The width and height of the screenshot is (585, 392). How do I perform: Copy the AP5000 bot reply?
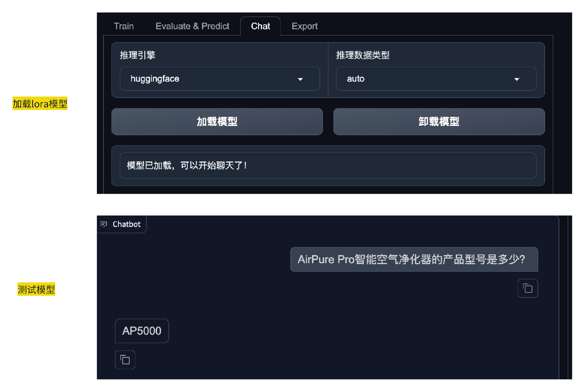(125, 360)
